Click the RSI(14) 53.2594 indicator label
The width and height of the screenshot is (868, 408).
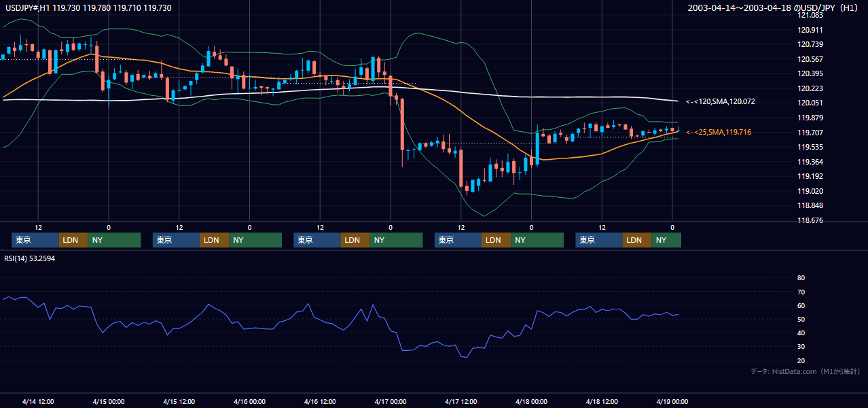tap(31, 258)
